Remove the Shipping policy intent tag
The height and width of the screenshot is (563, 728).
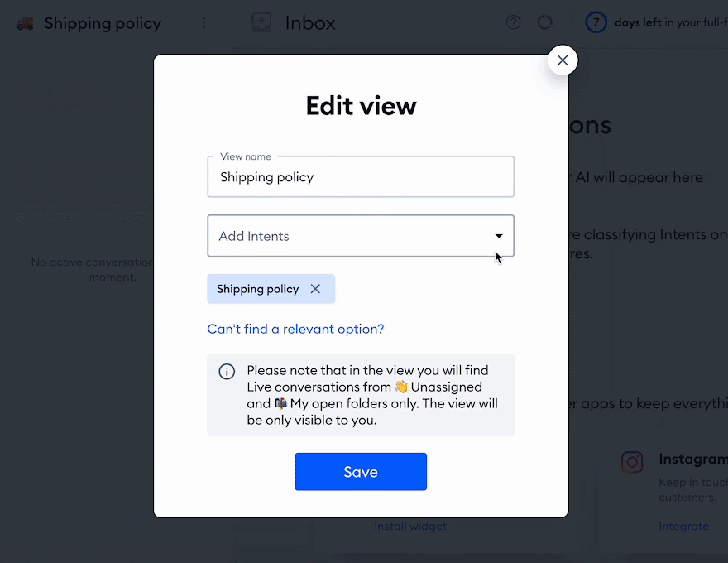[315, 289]
